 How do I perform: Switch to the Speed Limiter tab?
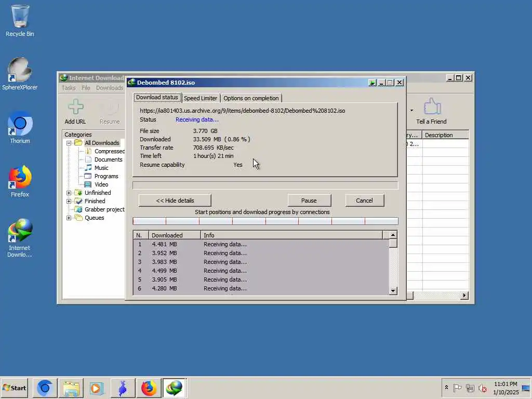click(x=201, y=98)
